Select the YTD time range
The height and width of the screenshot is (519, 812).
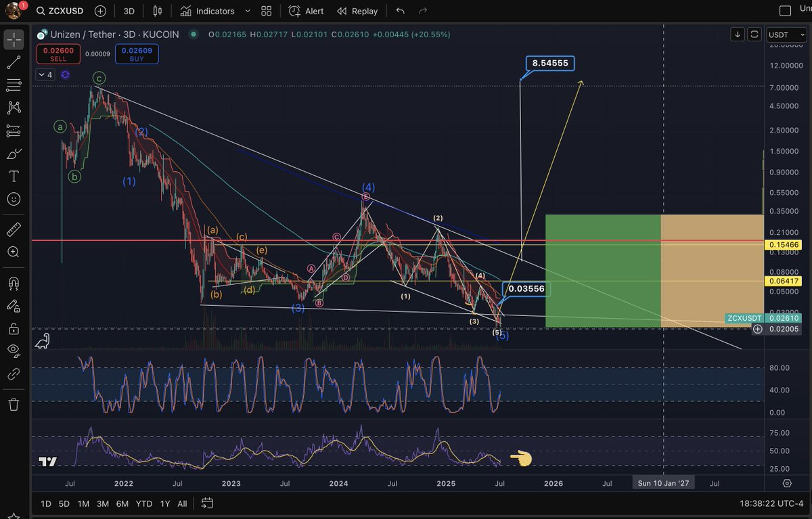click(x=143, y=503)
